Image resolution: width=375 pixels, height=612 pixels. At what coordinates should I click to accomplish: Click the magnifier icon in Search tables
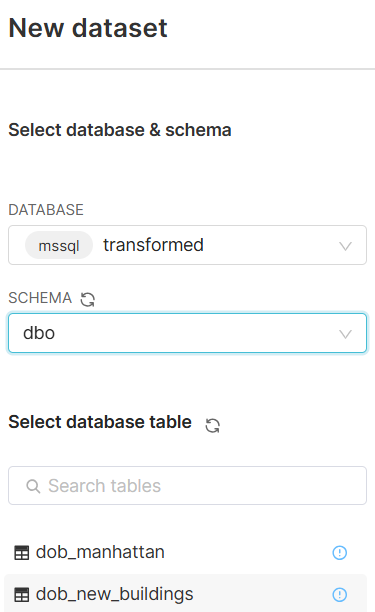coord(33,486)
